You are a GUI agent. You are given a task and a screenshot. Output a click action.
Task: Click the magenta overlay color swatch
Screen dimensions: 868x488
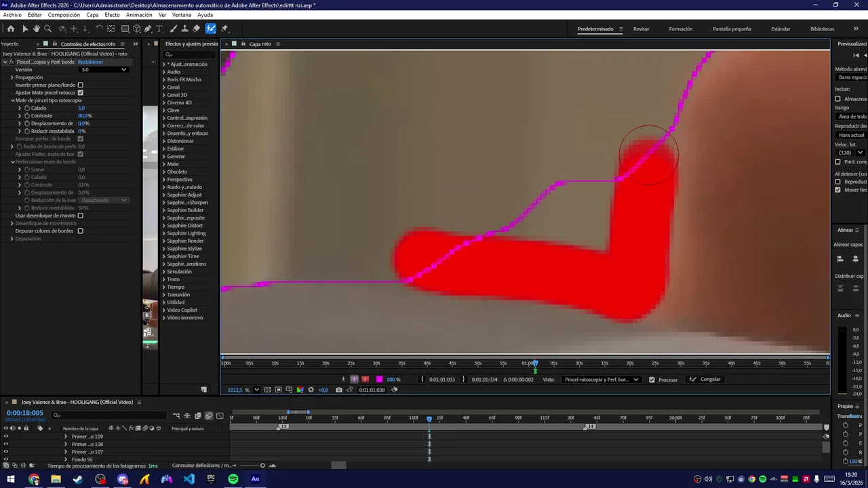click(379, 380)
